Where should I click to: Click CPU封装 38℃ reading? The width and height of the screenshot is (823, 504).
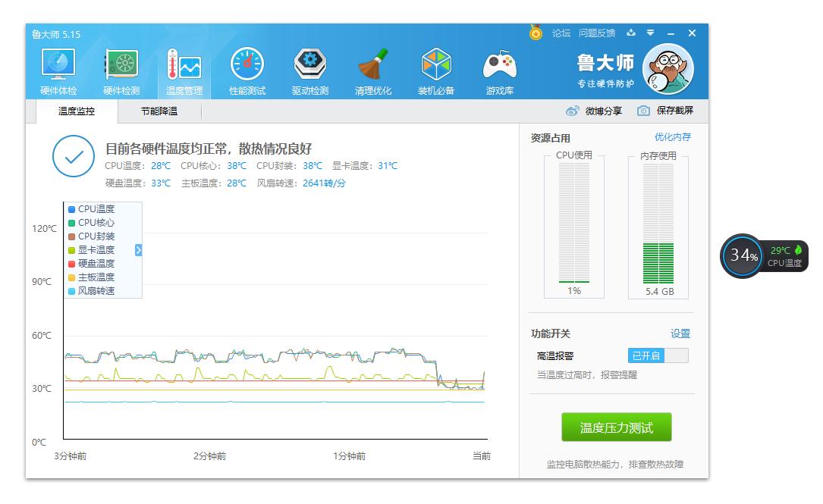click(x=289, y=166)
